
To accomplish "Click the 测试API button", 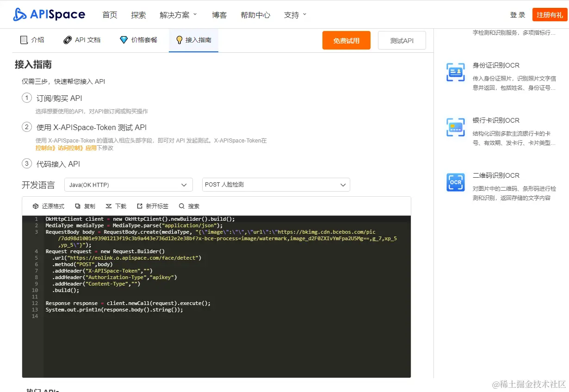I will tap(402, 40).
